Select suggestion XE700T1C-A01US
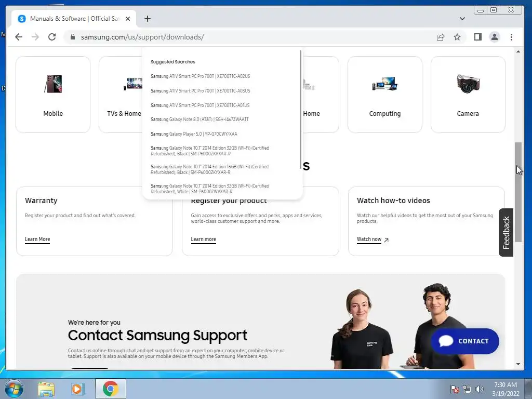The width and height of the screenshot is (532, 399). coord(200,105)
